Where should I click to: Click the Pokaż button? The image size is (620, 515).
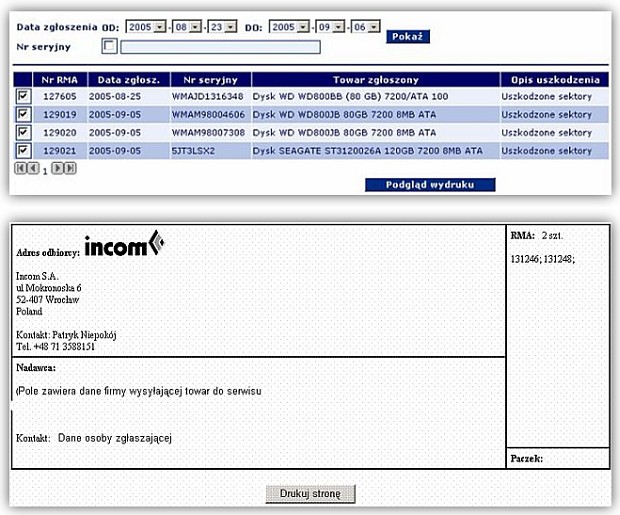coord(408,37)
